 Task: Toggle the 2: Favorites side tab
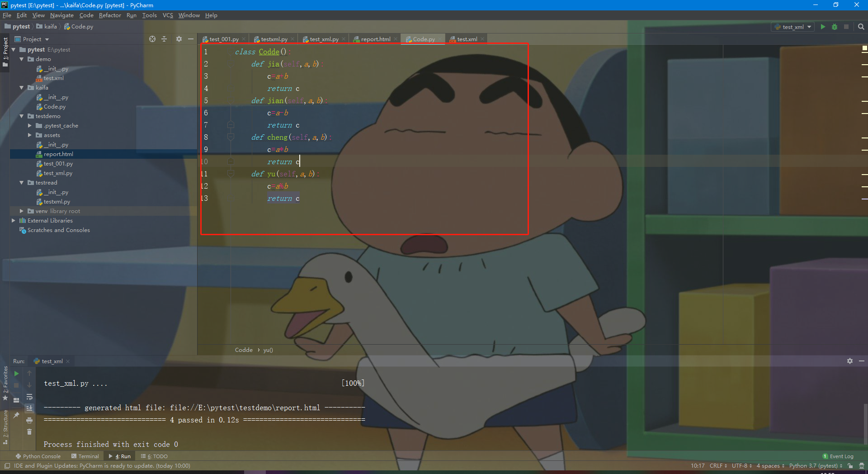tap(5, 383)
